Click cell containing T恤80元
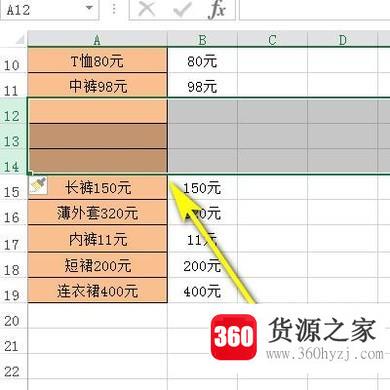The width and height of the screenshot is (390, 390). (97, 60)
